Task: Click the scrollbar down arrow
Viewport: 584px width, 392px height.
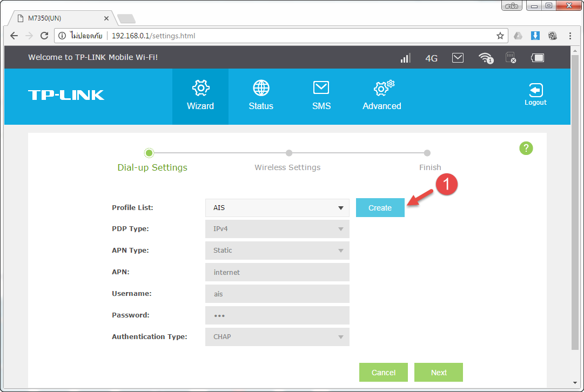Action: point(575,383)
